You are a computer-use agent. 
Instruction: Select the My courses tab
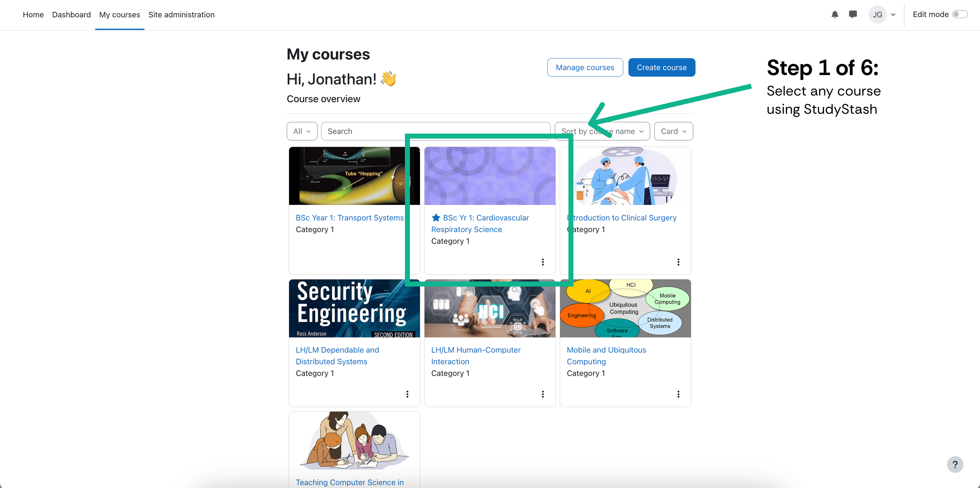point(119,14)
